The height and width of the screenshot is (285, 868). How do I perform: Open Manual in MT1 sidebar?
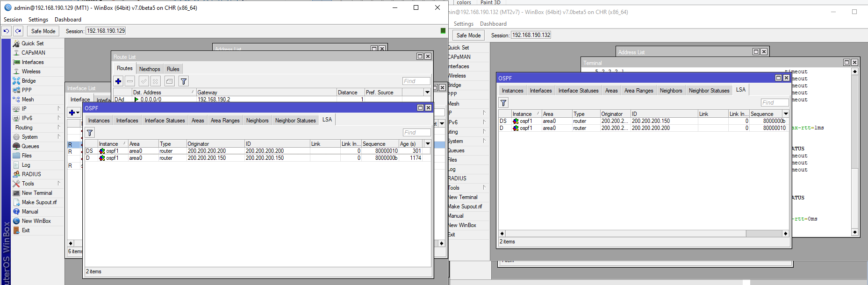pyautogui.click(x=30, y=212)
